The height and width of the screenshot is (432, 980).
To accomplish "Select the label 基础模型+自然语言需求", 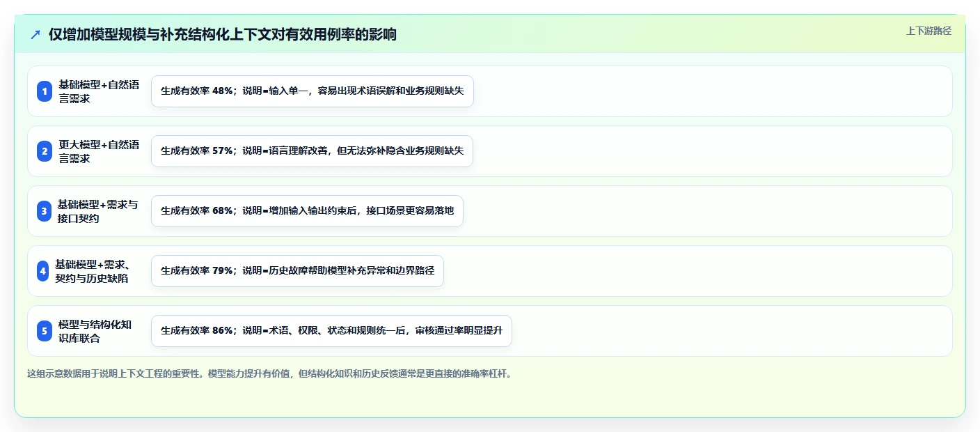I will 99,91.
